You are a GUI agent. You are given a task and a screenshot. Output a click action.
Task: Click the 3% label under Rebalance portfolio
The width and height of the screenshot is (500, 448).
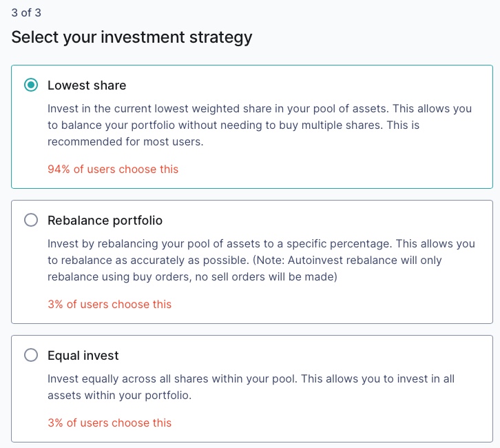[x=110, y=304]
